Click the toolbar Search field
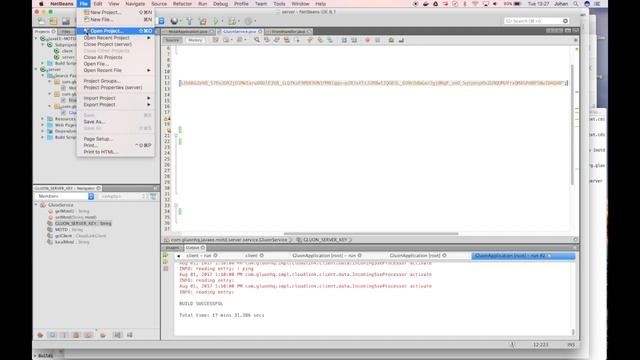This screenshot has width=640, height=360. [536, 21]
